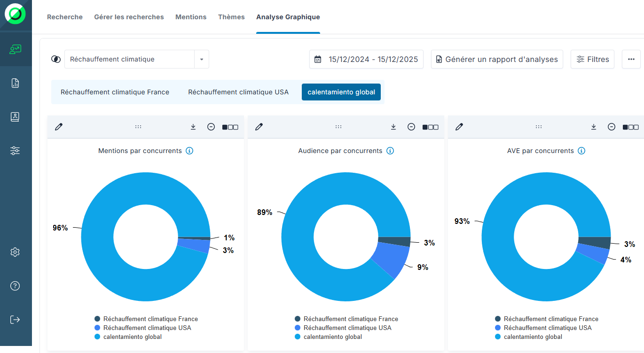The height and width of the screenshot is (353, 644).
Task: Download the Audience par concurrents chart
Action: click(393, 127)
